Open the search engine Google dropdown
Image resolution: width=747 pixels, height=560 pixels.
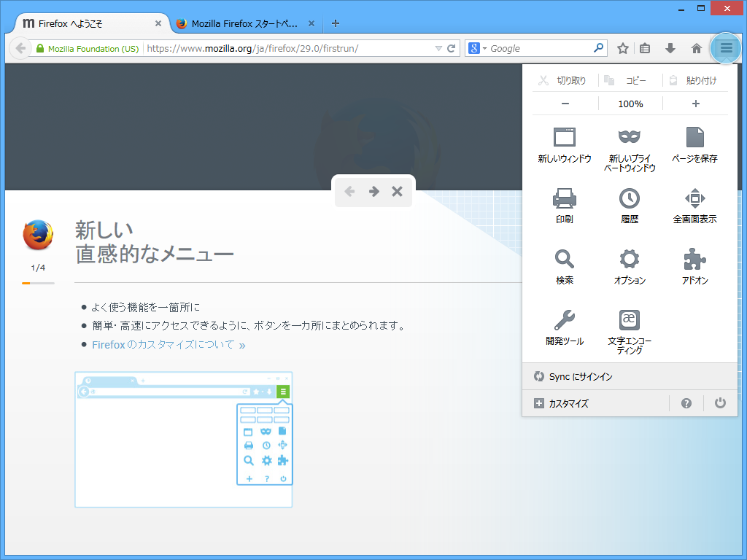coord(477,48)
